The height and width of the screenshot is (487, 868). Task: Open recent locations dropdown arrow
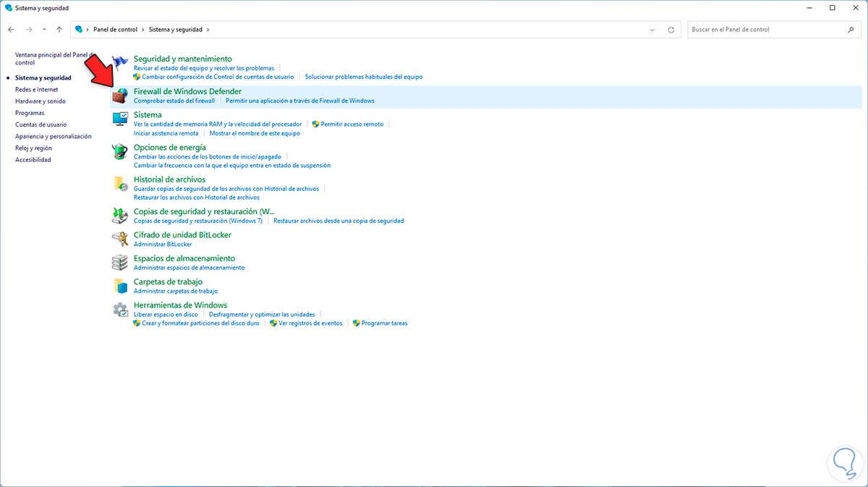(x=44, y=30)
